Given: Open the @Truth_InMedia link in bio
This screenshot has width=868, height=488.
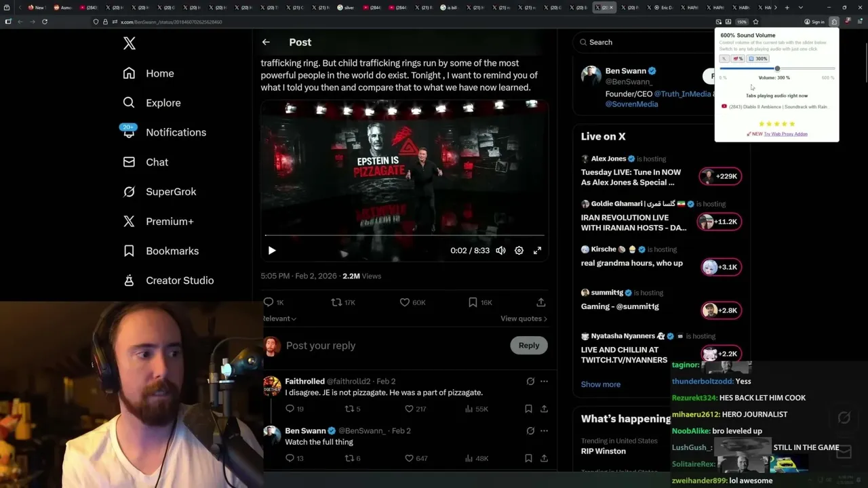Looking at the screenshot, I should click(682, 94).
